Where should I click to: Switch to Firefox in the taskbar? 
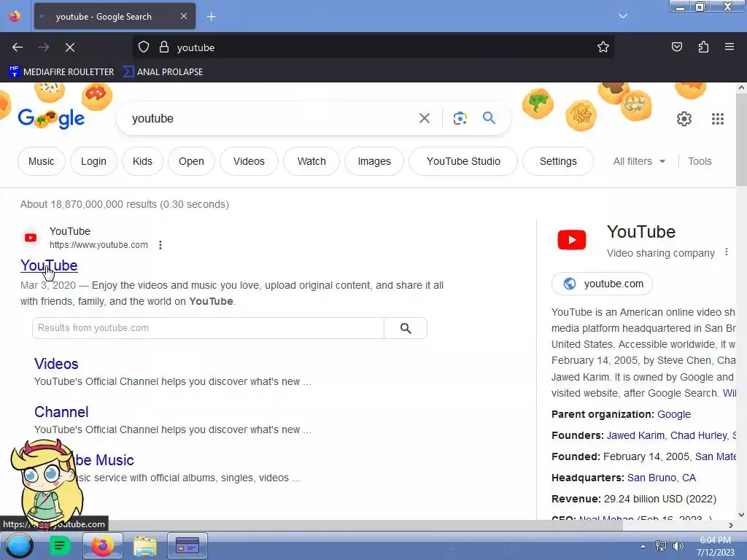click(102, 545)
